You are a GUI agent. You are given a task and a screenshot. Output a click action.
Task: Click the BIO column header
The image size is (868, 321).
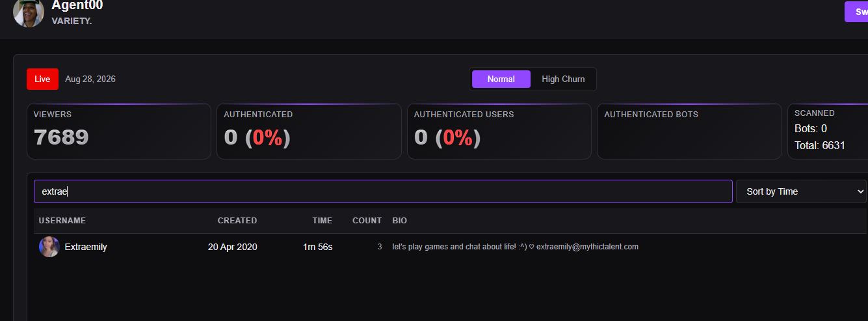[400, 221]
